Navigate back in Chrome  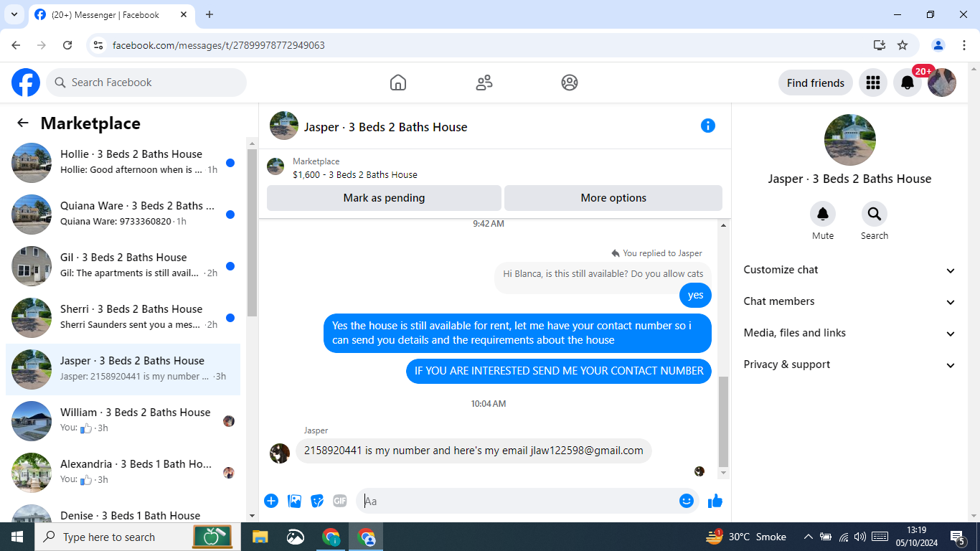16,45
